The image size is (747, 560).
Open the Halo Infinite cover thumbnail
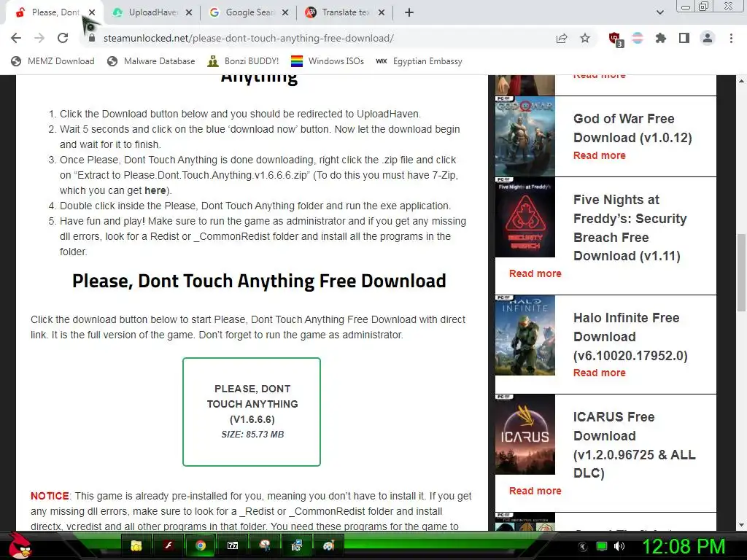pyautogui.click(x=525, y=335)
